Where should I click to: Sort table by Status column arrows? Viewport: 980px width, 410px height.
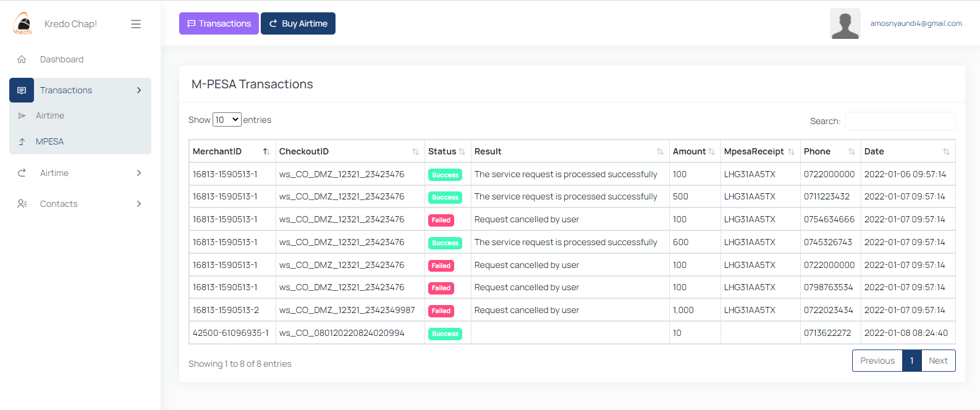click(x=462, y=151)
